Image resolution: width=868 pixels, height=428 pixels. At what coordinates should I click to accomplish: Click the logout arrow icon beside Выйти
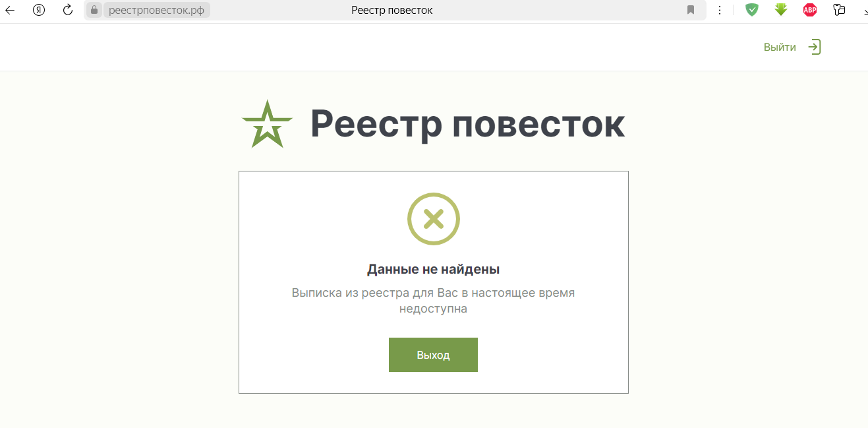pyautogui.click(x=815, y=47)
